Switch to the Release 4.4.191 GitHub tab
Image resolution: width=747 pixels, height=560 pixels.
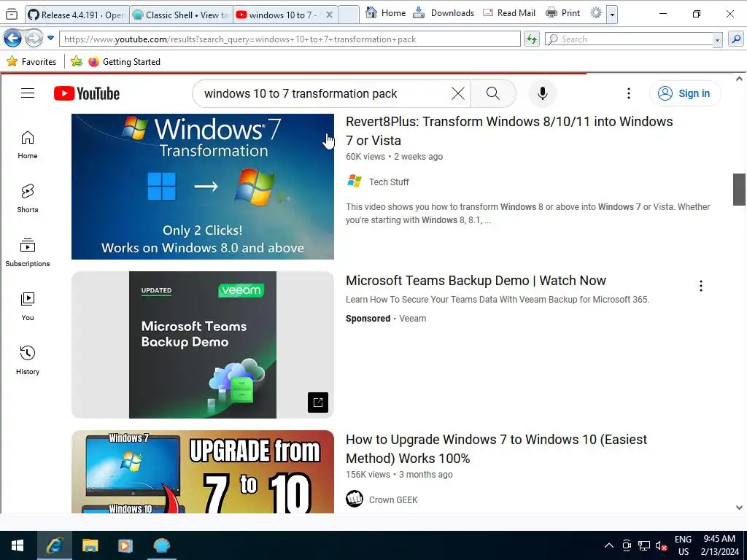(77, 15)
